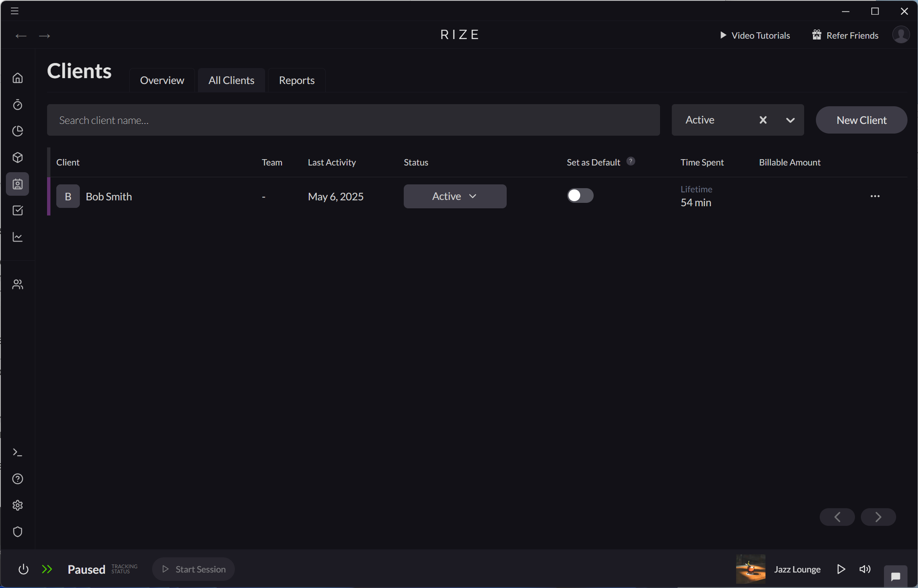Image resolution: width=918 pixels, height=588 pixels.
Task: Click the shield privacy icon
Action: [18, 532]
